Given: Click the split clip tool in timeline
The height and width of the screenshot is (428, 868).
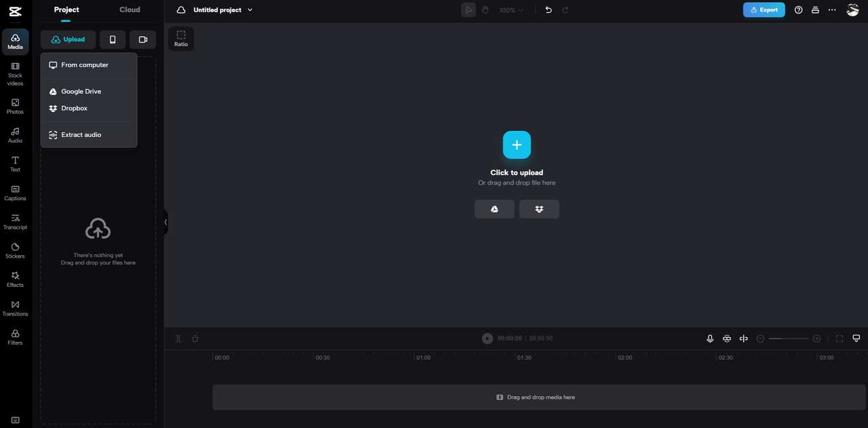Looking at the screenshot, I should [178, 338].
